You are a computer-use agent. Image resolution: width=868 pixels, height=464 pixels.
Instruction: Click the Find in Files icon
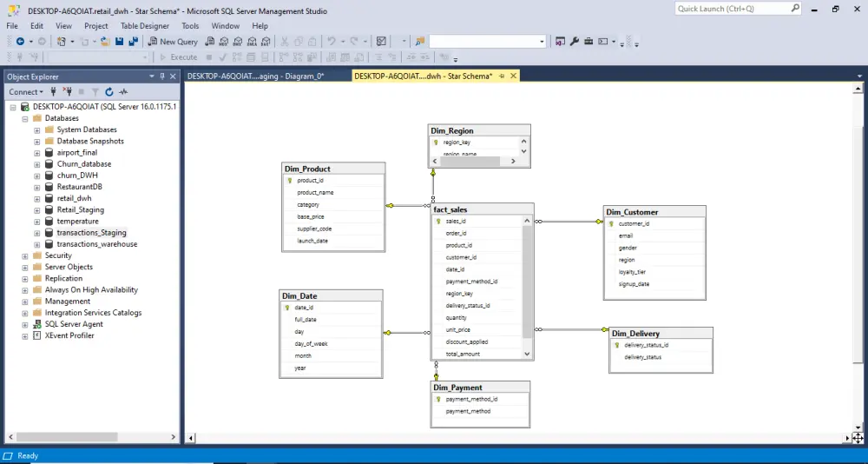pyautogui.click(x=419, y=42)
